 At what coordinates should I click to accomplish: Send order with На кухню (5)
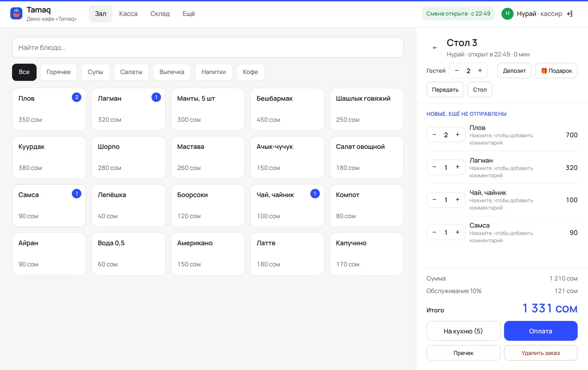(463, 331)
